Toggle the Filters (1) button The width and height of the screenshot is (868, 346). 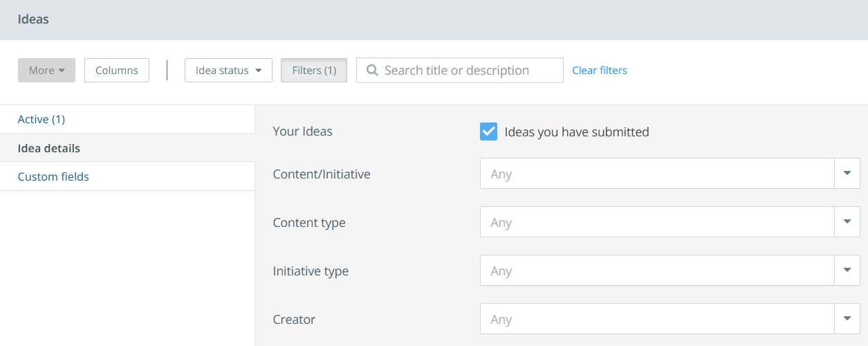(314, 71)
